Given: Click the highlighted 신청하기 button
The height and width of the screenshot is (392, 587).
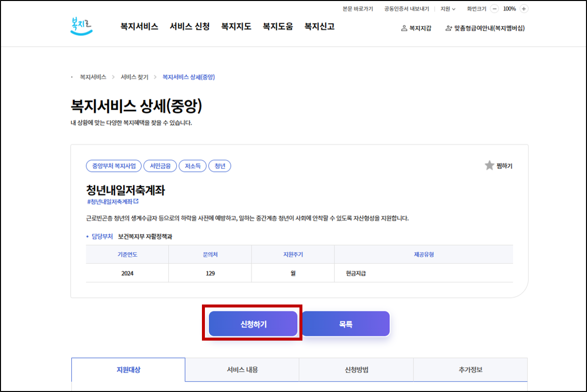Looking at the screenshot, I should pyautogui.click(x=252, y=324).
